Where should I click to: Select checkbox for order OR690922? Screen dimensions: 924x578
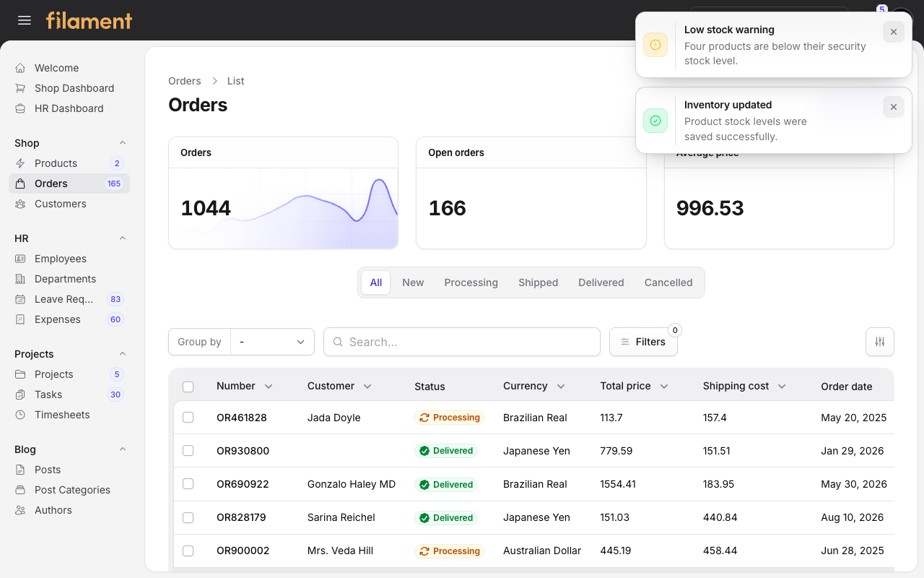(188, 483)
